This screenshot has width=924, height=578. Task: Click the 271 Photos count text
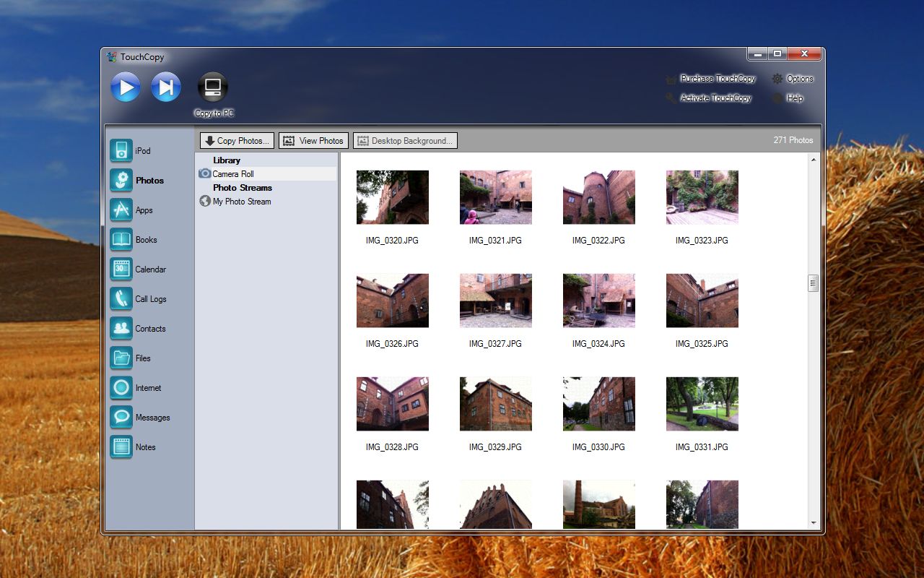(x=793, y=140)
